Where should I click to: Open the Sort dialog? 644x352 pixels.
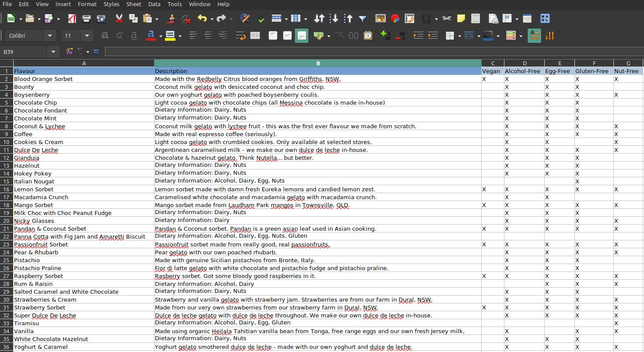(x=319, y=18)
